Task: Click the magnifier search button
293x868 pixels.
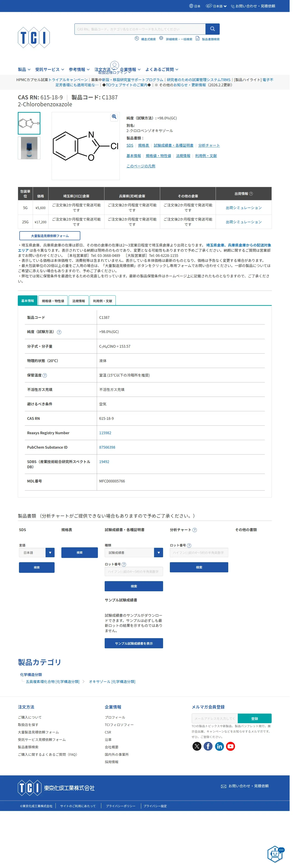Action: tap(212, 29)
